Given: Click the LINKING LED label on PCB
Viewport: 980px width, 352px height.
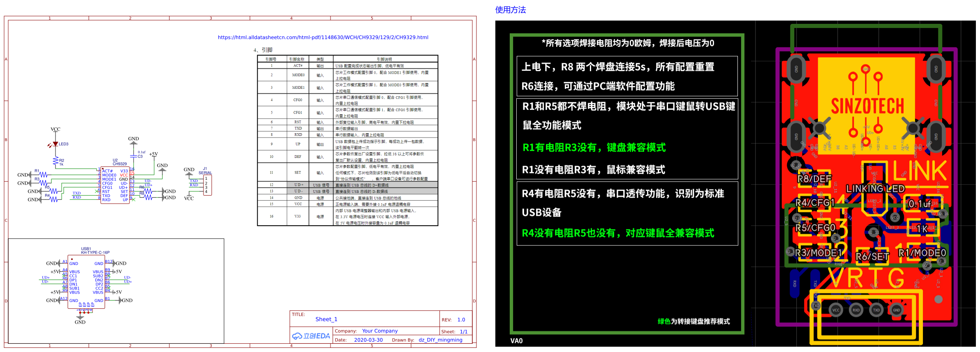Looking at the screenshot, I should [875, 189].
